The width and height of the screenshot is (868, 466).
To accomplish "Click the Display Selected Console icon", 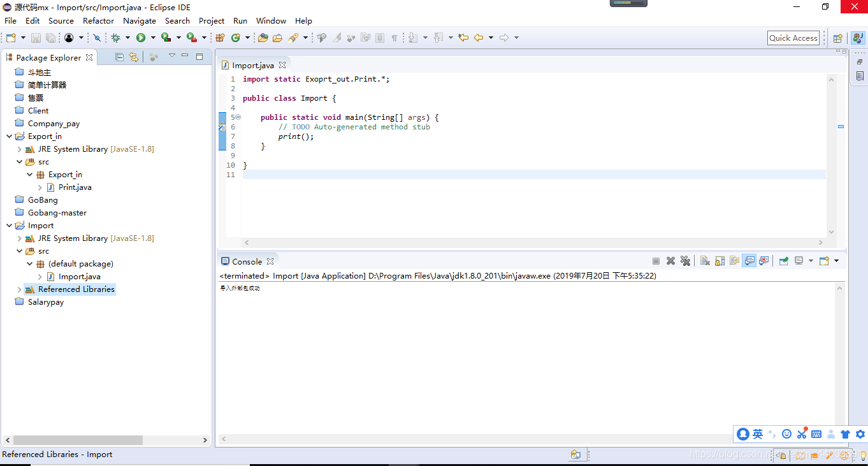I will pyautogui.click(x=799, y=261).
